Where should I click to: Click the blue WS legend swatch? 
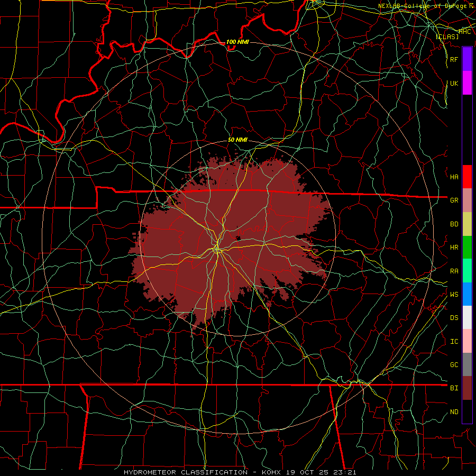click(x=467, y=294)
